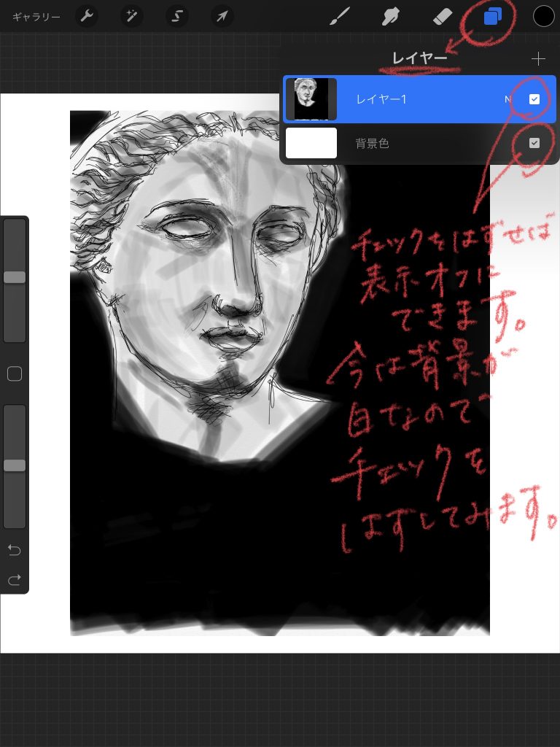Select the レイヤー1 layer name
This screenshot has width=560, height=747.
381,99
